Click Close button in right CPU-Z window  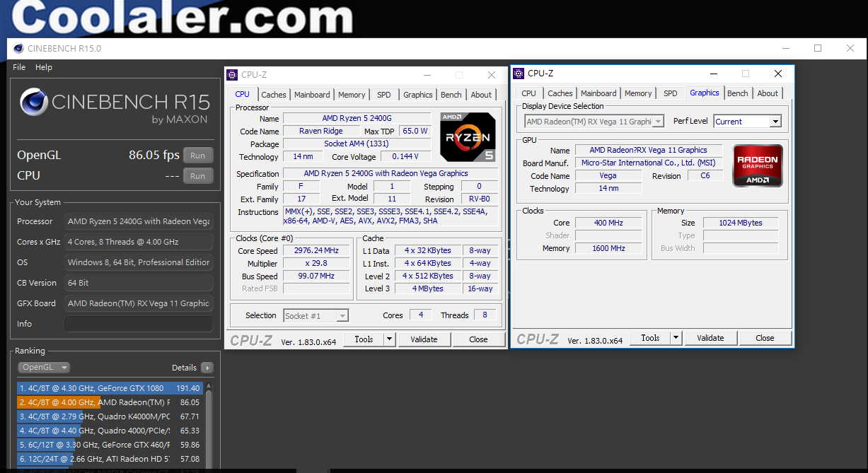[x=765, y=338]
